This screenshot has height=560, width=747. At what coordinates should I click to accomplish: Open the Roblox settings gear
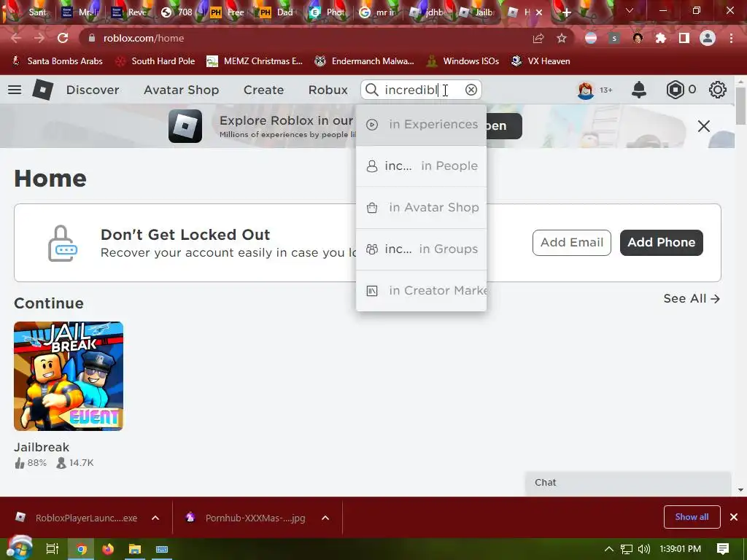[x=718, y=90]
